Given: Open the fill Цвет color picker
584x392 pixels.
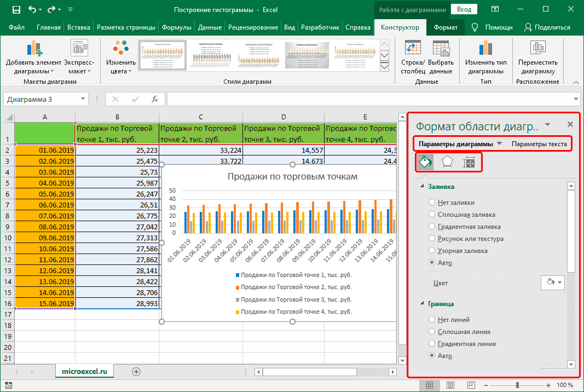Looking at the screenshot, I should (552, 283).
